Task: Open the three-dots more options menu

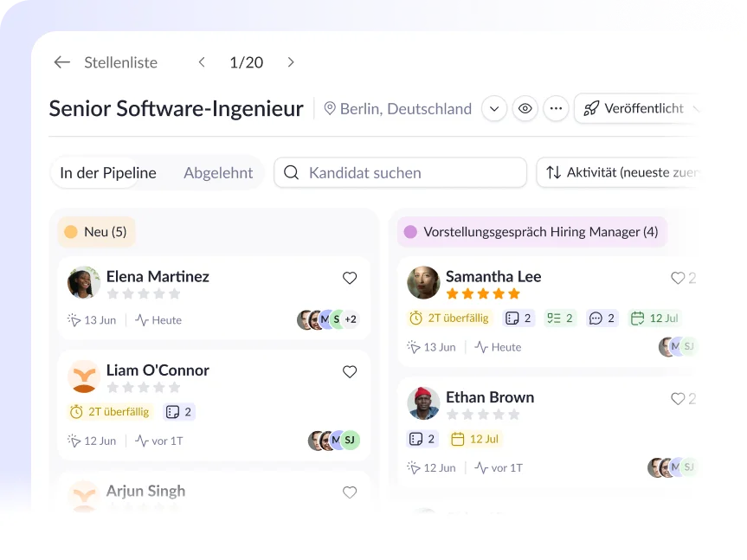Action: point(556,108)
